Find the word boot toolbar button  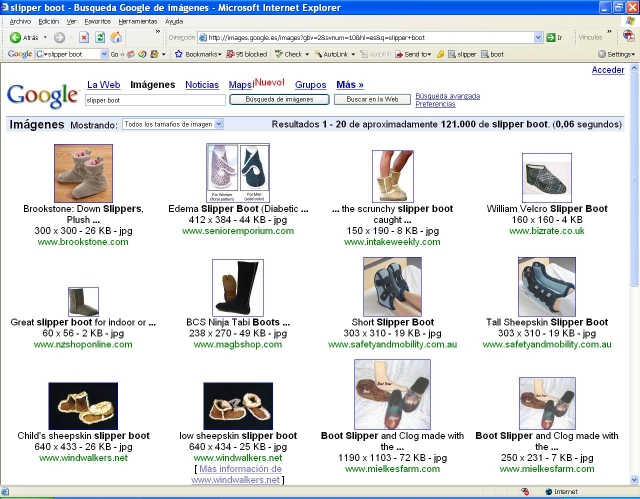coord(492,54)
